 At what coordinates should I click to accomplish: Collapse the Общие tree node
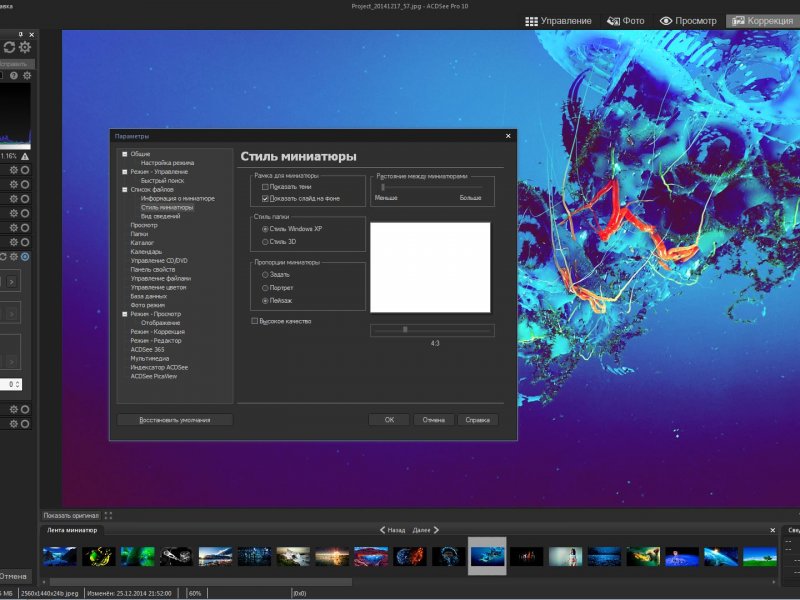(124, 154)
